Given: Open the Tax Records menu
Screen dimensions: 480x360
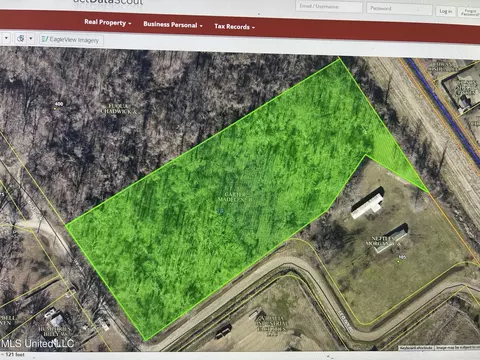Looking at the screenshot, I should click(x=234, y=26).
